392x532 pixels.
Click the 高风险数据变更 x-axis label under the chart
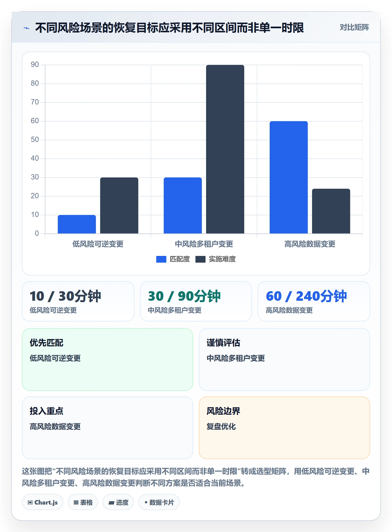[310, 244]
